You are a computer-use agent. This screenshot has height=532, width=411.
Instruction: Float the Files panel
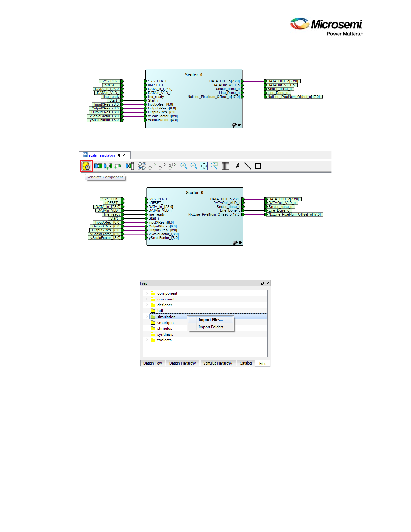[x=263, y=283]
